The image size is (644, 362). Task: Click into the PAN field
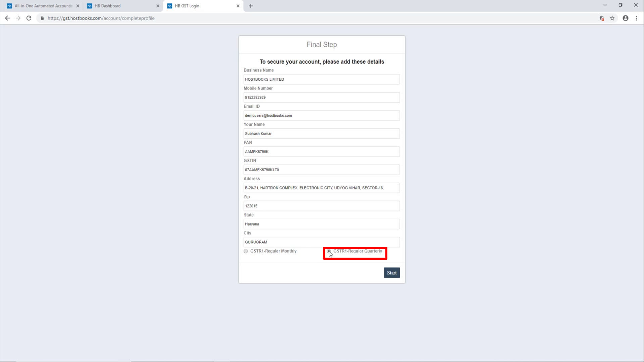pyautogui.click(x=322, y=152)
